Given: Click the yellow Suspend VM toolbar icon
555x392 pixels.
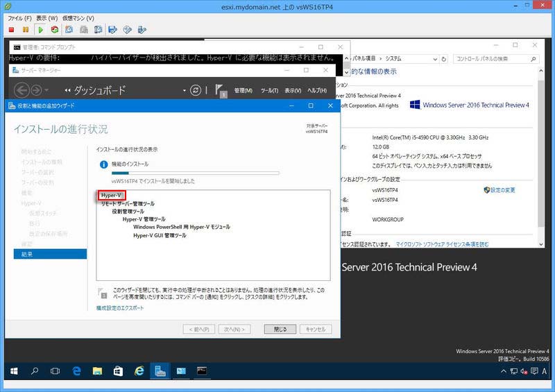Looking at the screenshot, I should pos(26,30).
